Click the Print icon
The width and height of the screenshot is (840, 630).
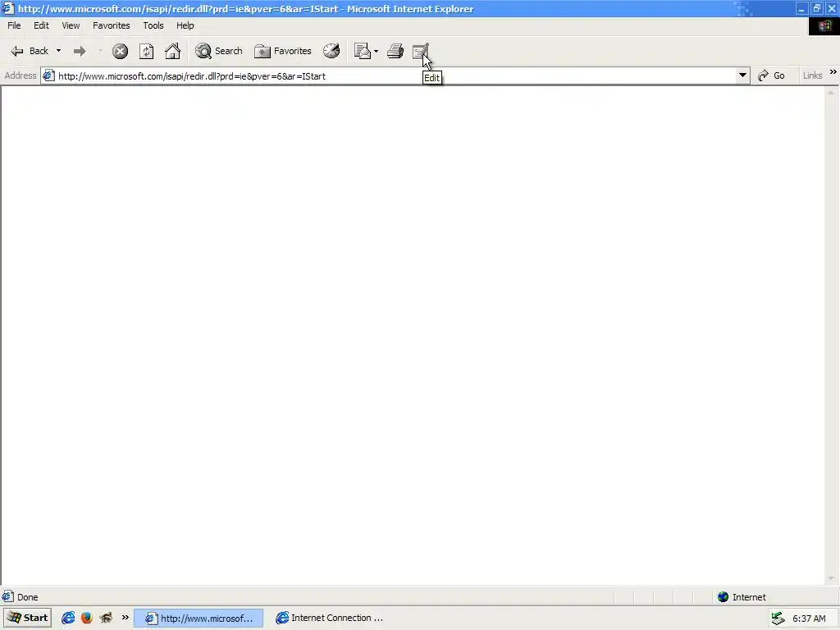coord(395,51)
